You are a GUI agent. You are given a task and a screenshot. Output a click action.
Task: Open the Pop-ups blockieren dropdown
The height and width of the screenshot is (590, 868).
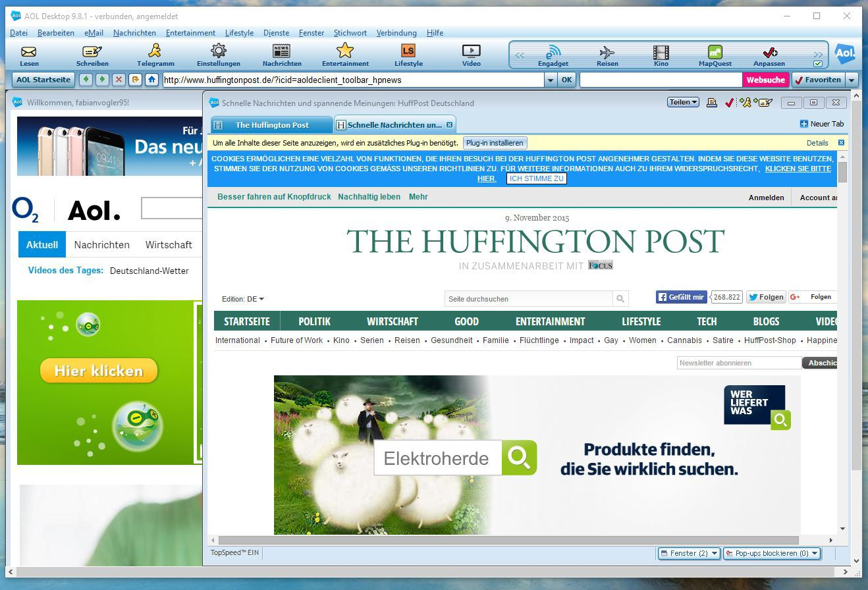click(772, 553)
